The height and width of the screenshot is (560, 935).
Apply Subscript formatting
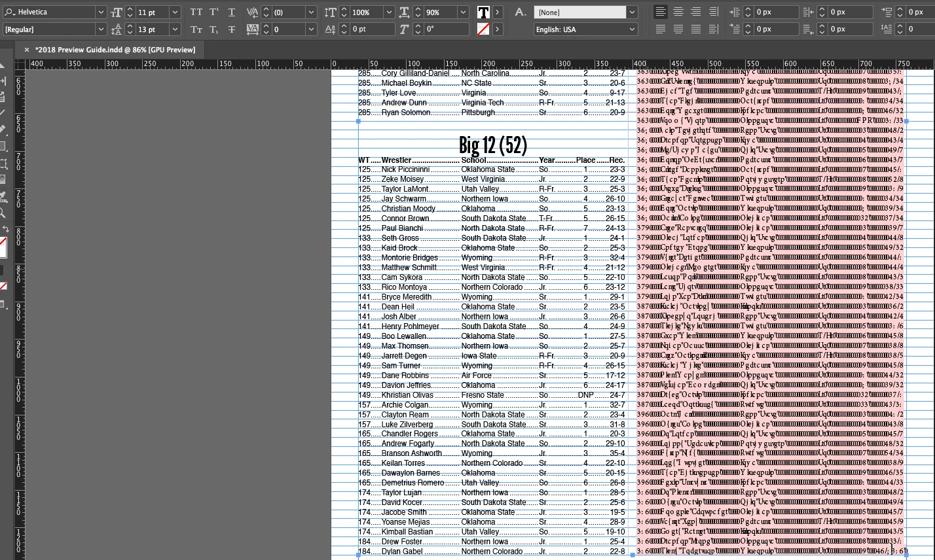[214, 29]
